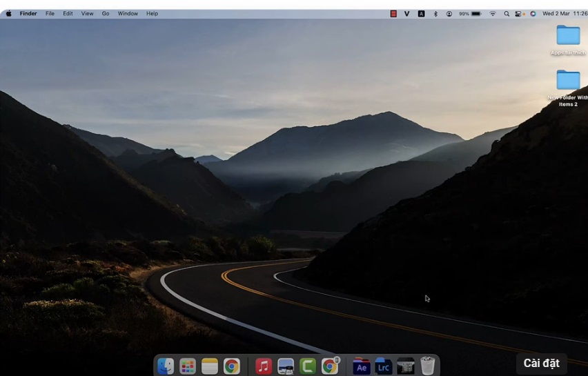Open the After Effects folder in dock

coord(361,366)
